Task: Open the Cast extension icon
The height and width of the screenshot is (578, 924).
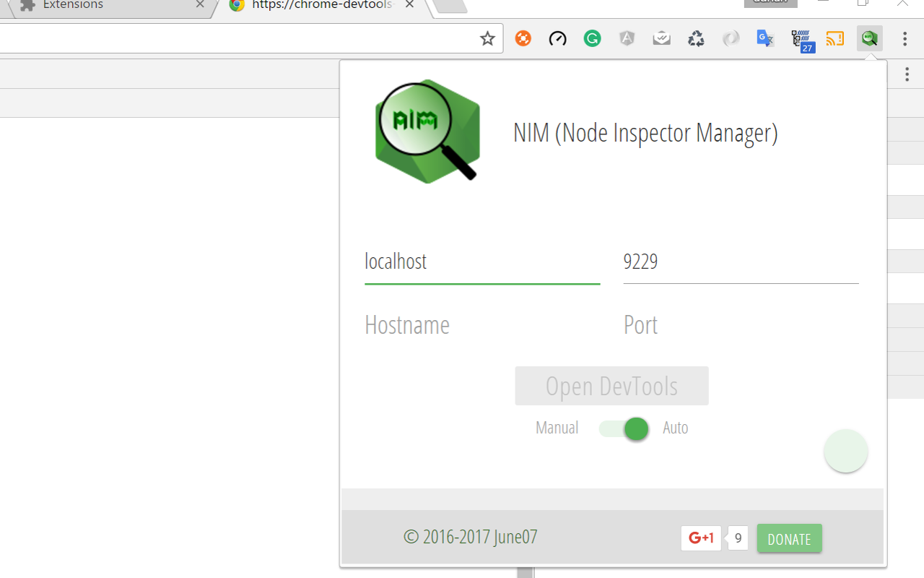Action: (x=835, y=38)
